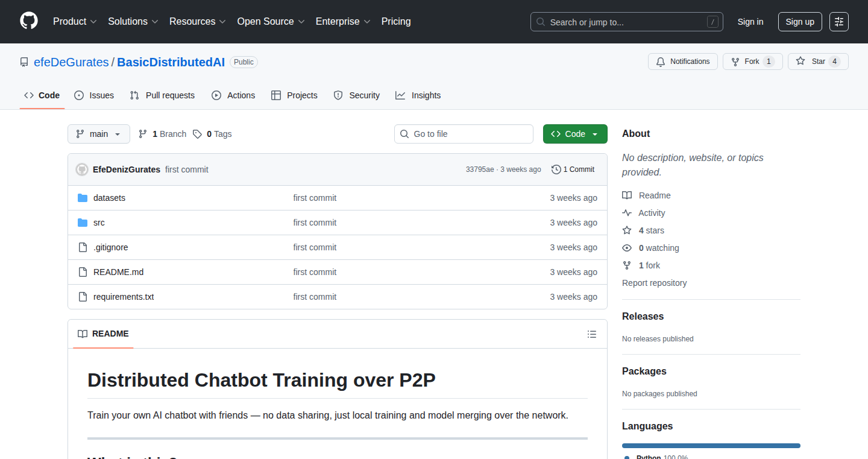The height and width of the screenshot is (459, 868).
Task: Click the Python language progress bar
Action: tap(711, 446)
